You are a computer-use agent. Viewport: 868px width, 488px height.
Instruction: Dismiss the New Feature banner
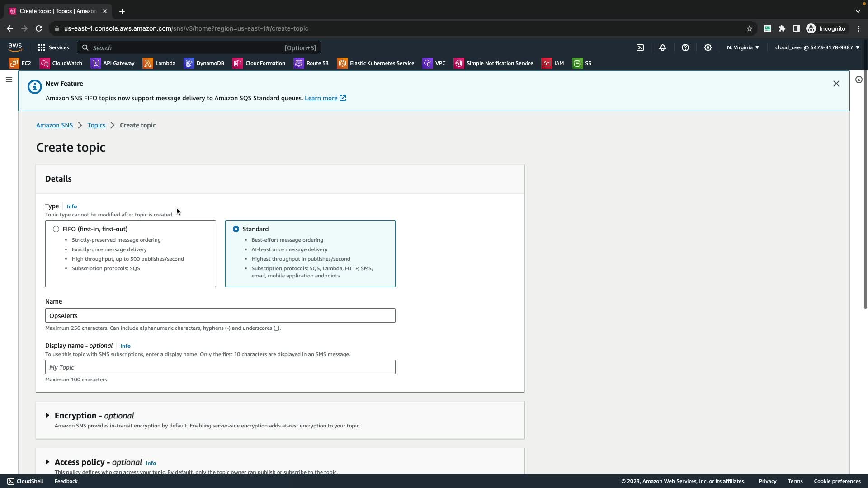(x=836, y=84)
